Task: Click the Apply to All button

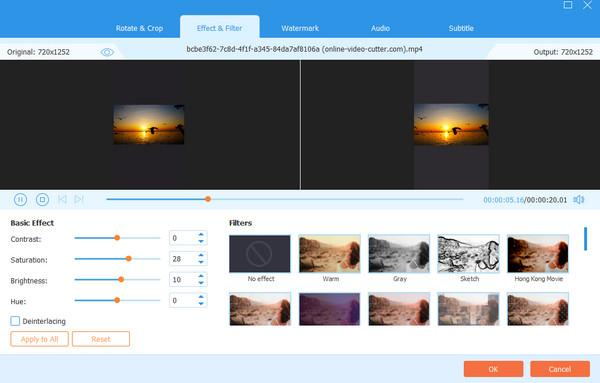Action: point(39,339)
